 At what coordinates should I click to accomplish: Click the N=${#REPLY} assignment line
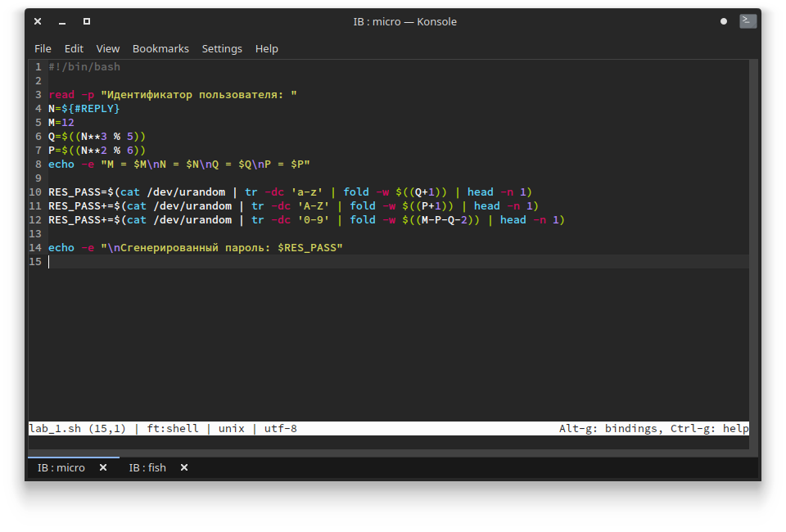point(84,108)
